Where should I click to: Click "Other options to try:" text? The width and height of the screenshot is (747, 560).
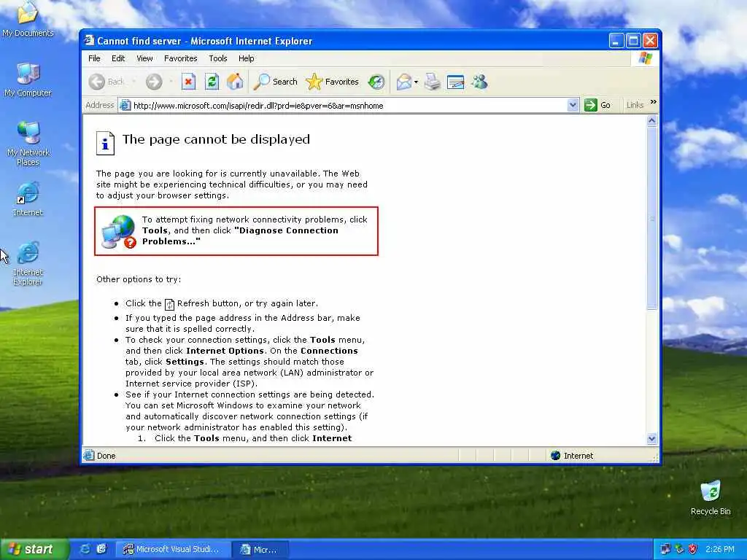[139, 279]
